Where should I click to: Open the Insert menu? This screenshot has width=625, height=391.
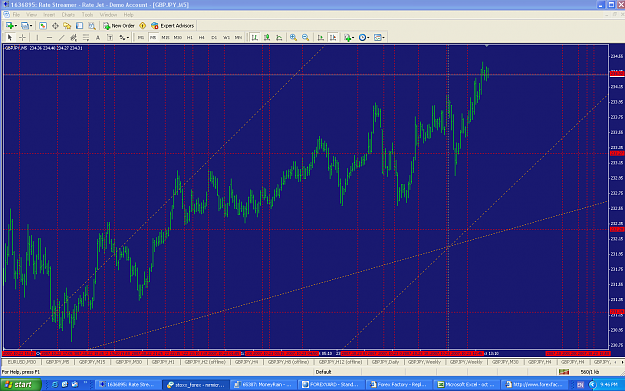(x=49, y=15)
